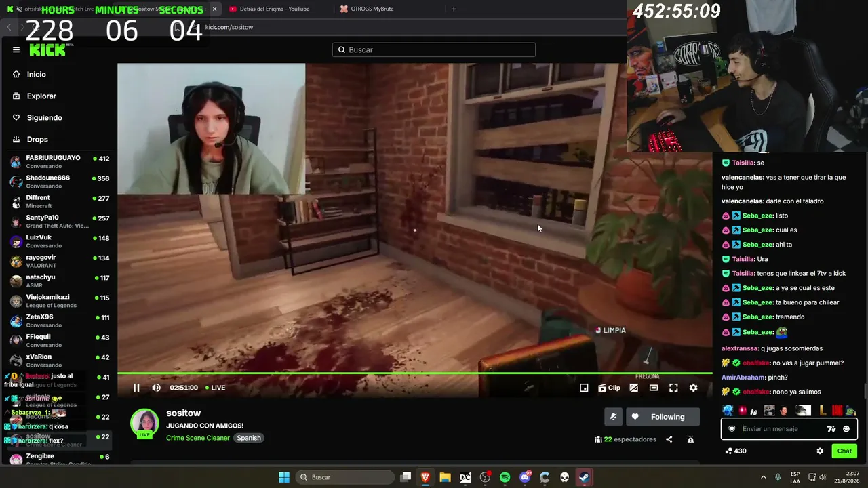Click the 430 channel points counter
This screenshot has height=488, width=868.
pyautogui.click(x=736, y=451)
